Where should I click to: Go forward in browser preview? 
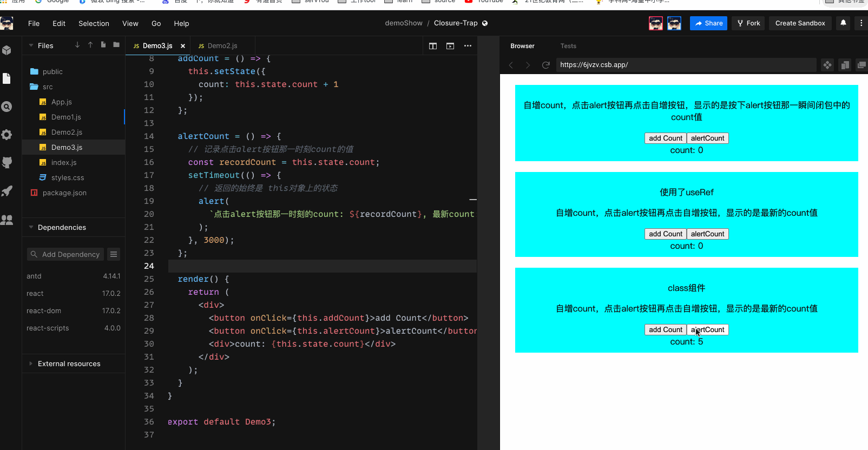[528, 65]
